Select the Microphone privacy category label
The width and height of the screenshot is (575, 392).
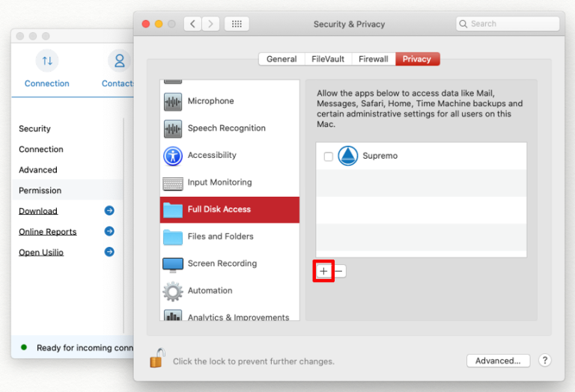pyautogui.click(x=211, y=101)
